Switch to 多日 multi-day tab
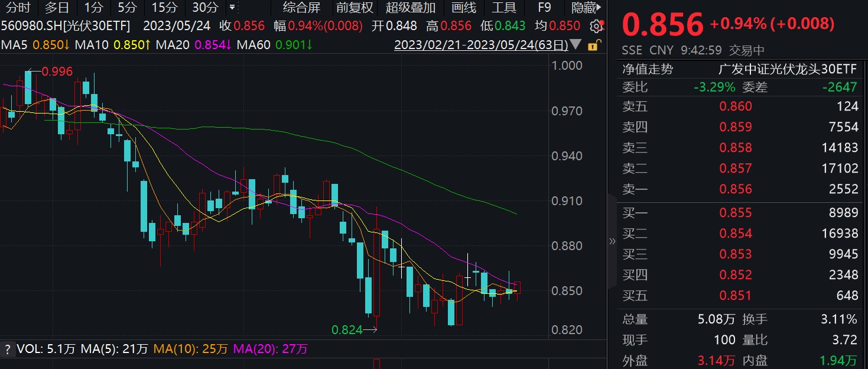The width and height of the screenshot is (868, 369). pos(57,8)
